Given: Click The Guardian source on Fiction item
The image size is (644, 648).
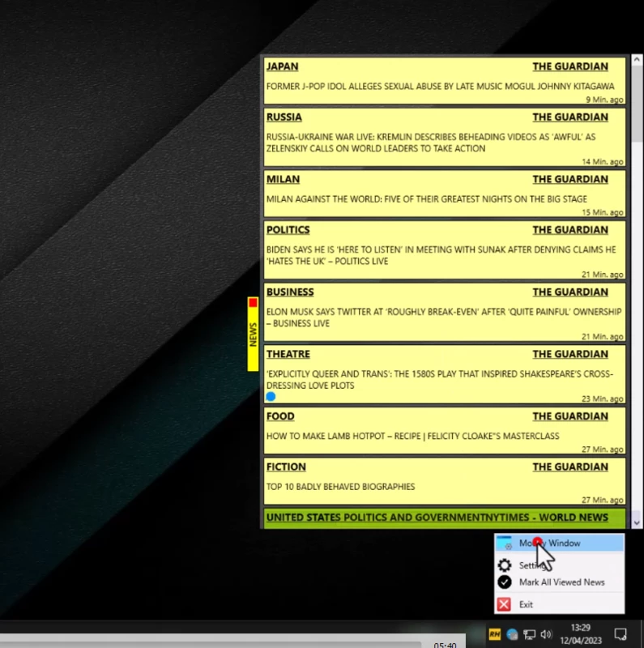Looking at the screenshot, I should (570, 467).
